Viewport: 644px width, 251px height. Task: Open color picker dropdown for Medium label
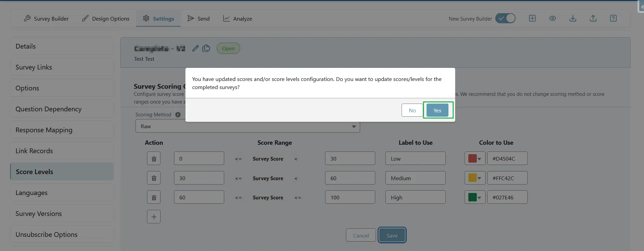[475, 178]
